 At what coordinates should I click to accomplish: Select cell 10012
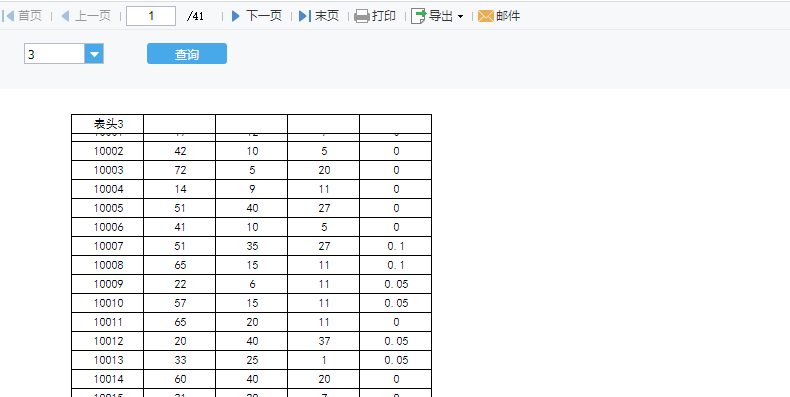pos(108,341)
